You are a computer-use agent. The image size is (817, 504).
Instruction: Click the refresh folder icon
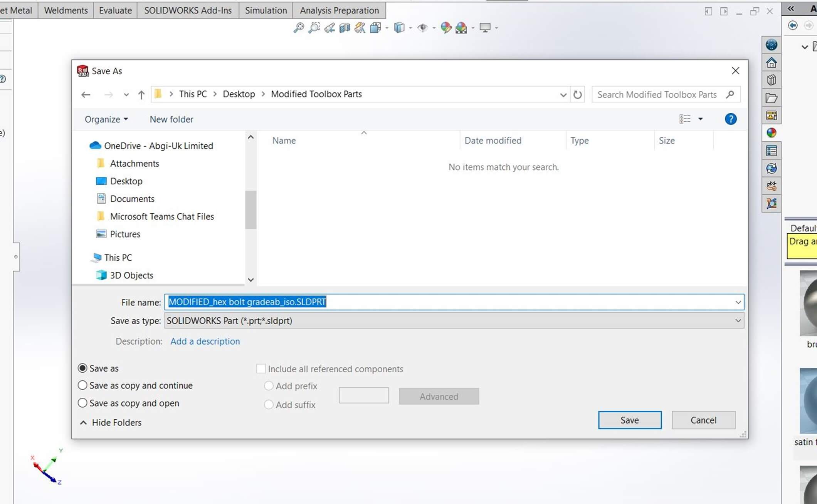pyautogui.click(x=577, y=94)
